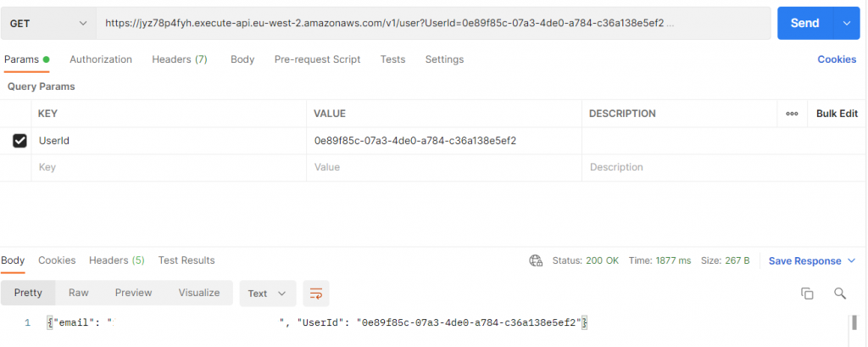Open the Text response format dropdown
The height and width of the screenshot is (347, 868).
pos(267,294)
